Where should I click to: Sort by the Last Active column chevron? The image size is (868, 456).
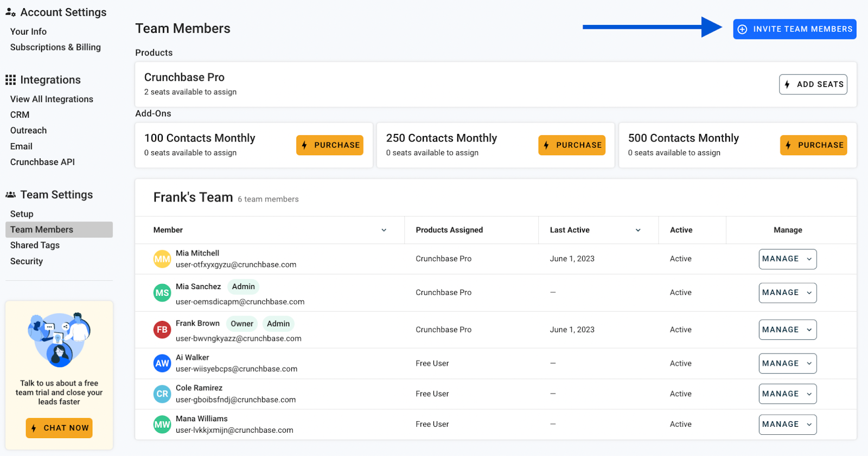(638, 230)
